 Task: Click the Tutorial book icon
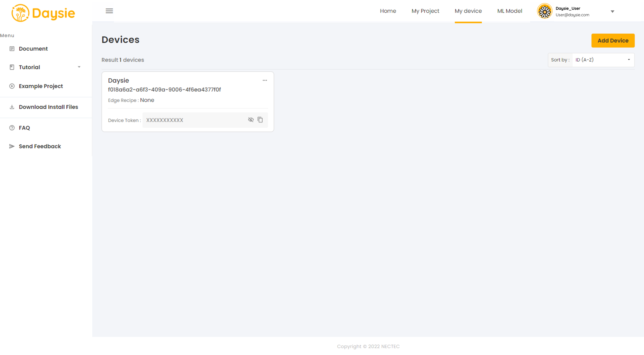pos(12,67)
